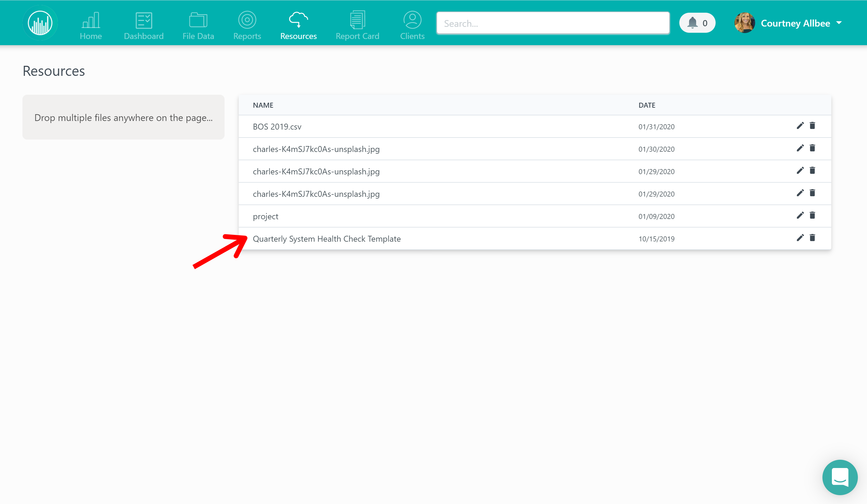Viewport: 867px width, 504px height.
Task: Open notifications bell showing 0
Action: (697, 23)
